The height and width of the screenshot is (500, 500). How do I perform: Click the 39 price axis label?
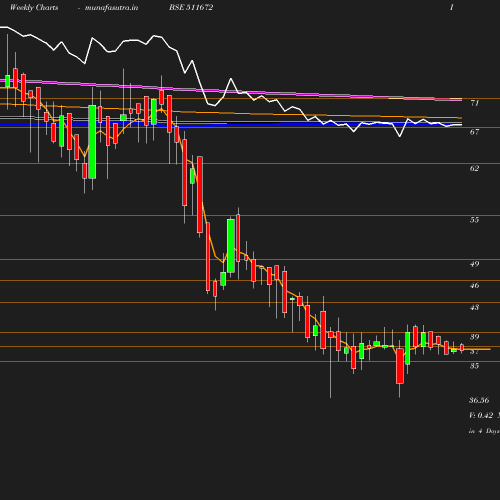click(x=475, y=337)
